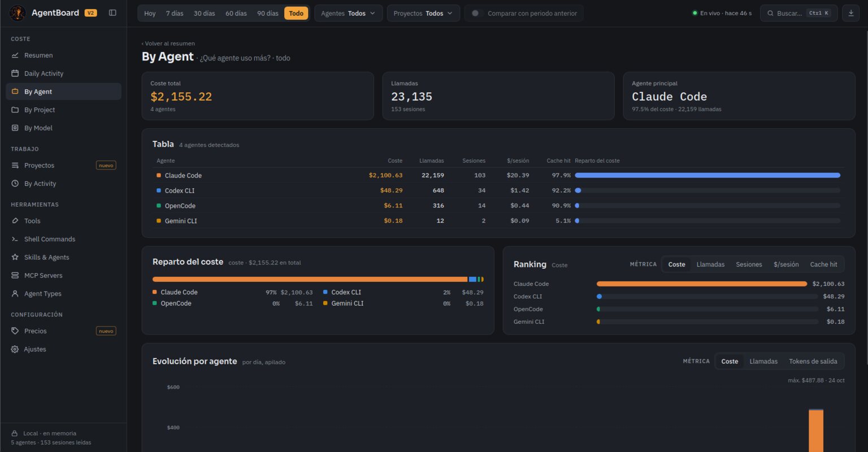Click the Proyectos list icon
The height and width of the screenshot is (452, 868).
(x=15, y=166)
